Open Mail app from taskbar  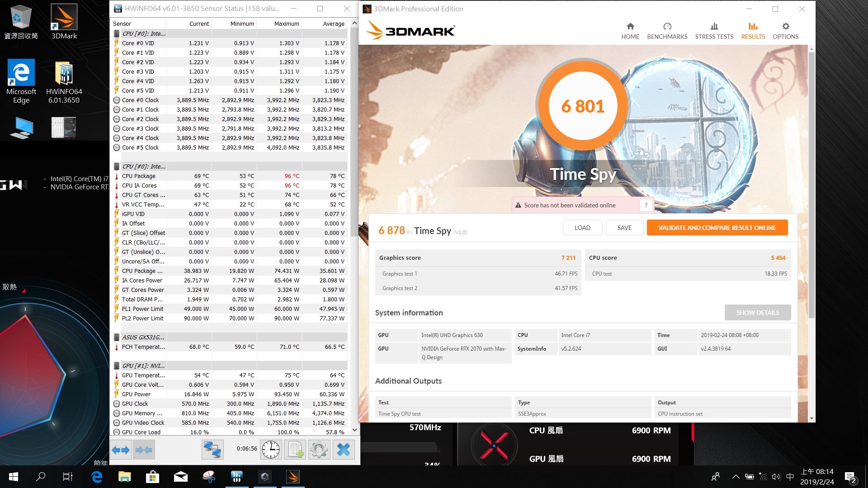[180, 477]
